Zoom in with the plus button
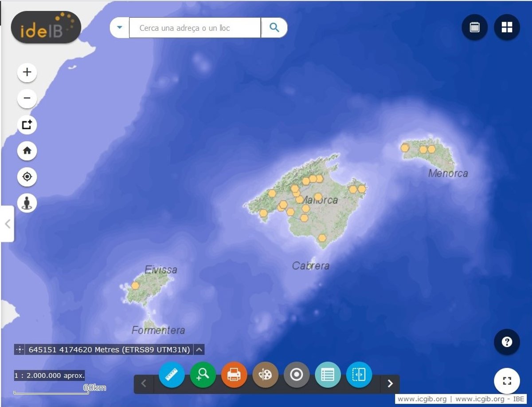532x407 pixels. click(27, 72)
